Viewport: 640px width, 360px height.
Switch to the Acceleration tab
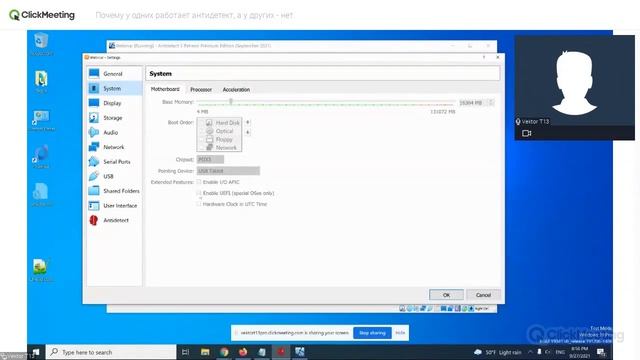pos(236,89)
